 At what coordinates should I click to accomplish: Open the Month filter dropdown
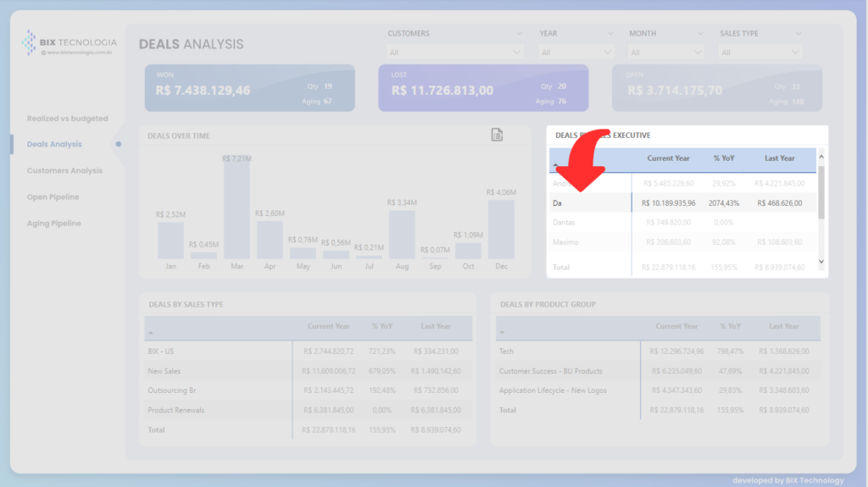click(x=666, y=53)
